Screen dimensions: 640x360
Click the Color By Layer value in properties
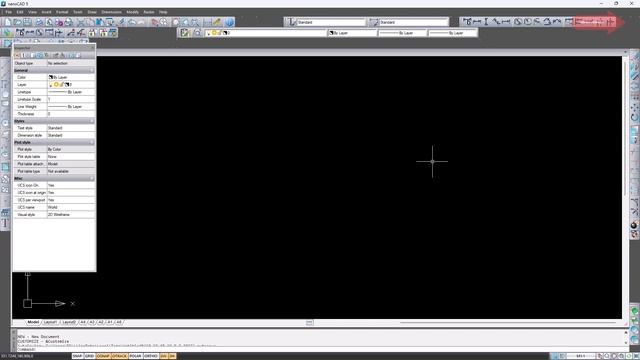click(x=71, y=77)
